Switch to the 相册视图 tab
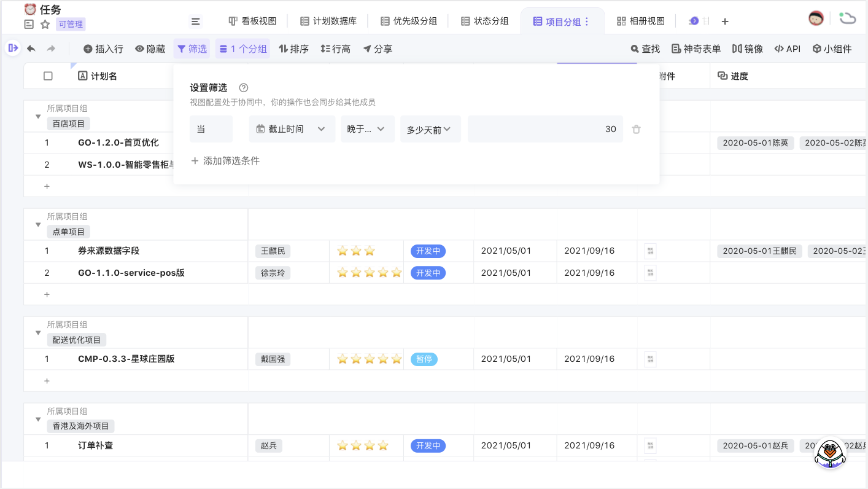The width and height of the screenshot is (868, 489). click(x=640, y=21)
